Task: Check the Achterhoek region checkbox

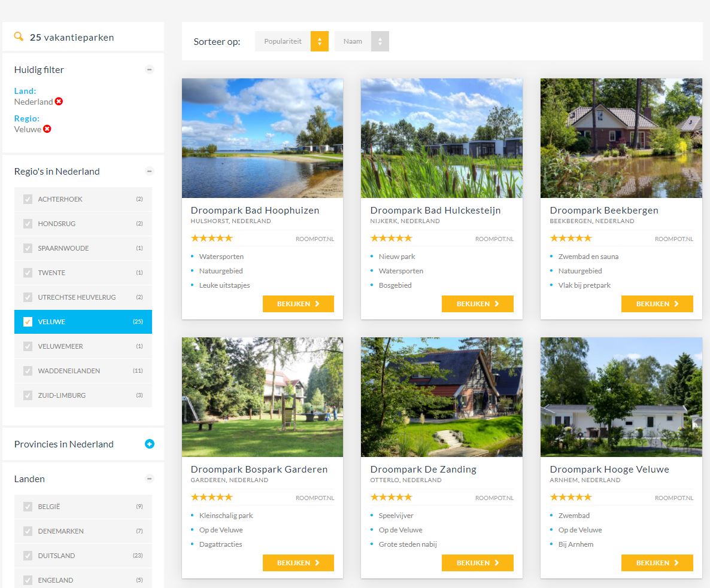Action: 28,199
